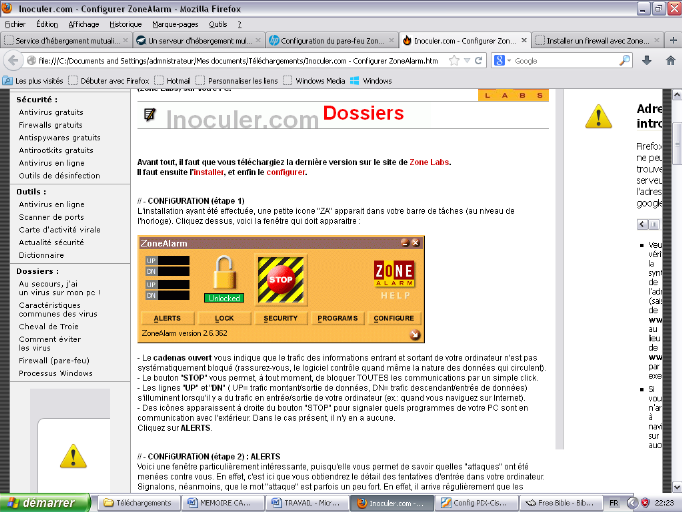
Task: Open Téléchargements taskbar window
Action: pos(137,503)
